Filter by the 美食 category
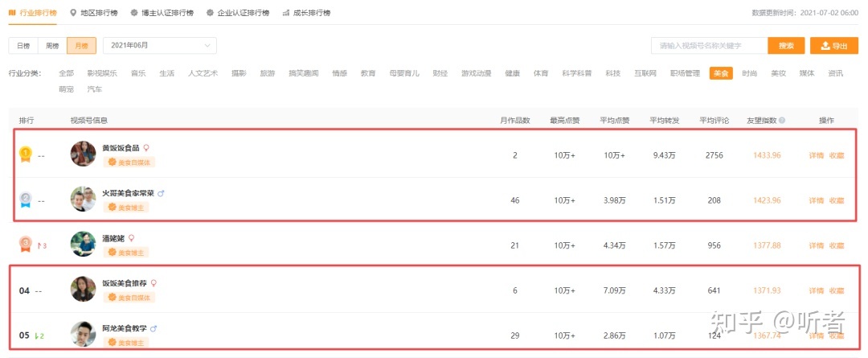The height and width of the screenshot is (358, 868). click(720, 73)
